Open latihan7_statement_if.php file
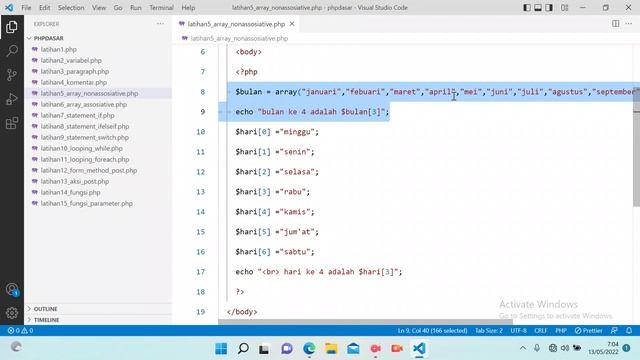640x360 pixels. tap(78, 116)
